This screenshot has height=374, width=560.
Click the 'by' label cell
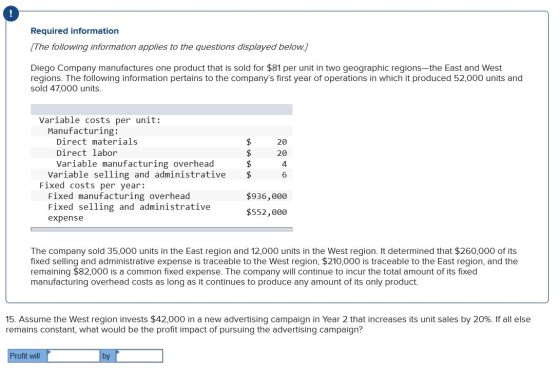[x=108, y=356]
